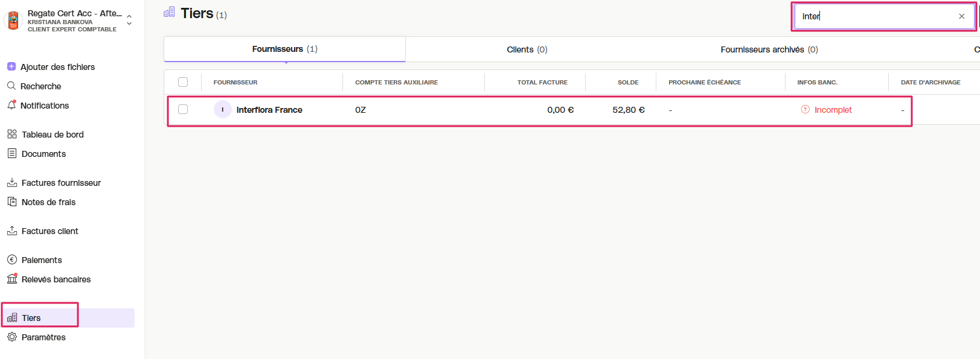Go to Tableau de bord
Image resolution: width=980 pixels, height=359 pixels.
pyautogui.click(x=53, y=135)
